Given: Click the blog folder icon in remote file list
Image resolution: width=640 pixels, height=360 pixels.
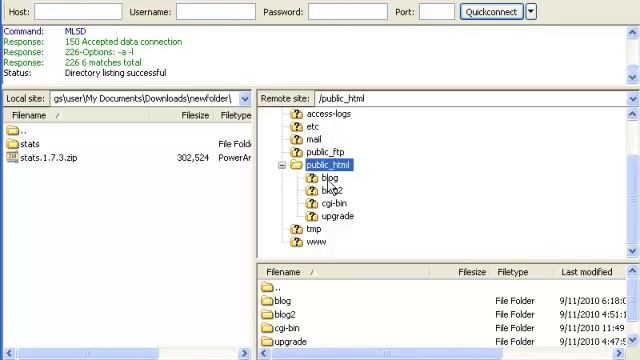Looking at the screenshot, I should coord(267,301).
